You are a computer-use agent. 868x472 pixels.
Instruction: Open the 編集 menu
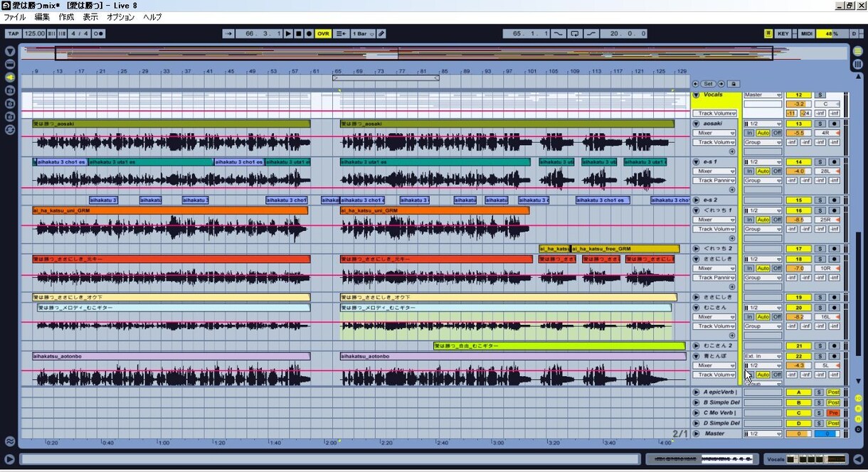pos(42,16)
